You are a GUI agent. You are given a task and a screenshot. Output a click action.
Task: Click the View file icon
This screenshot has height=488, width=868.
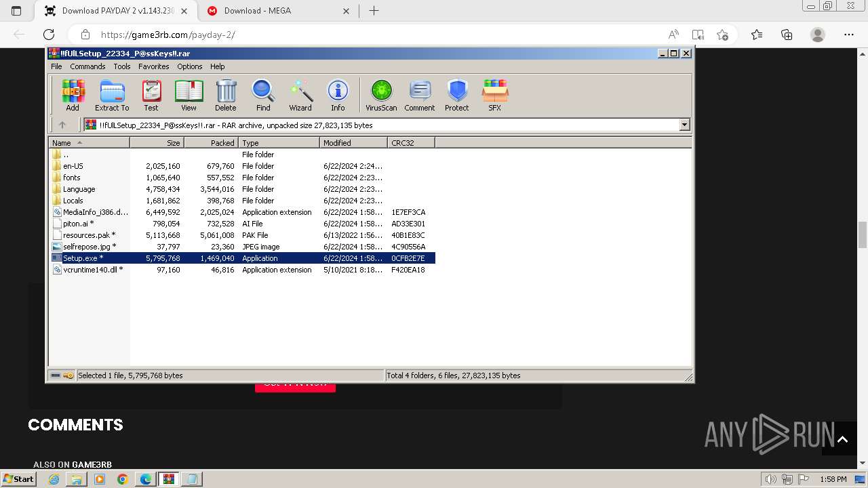[x=189, y=95]
